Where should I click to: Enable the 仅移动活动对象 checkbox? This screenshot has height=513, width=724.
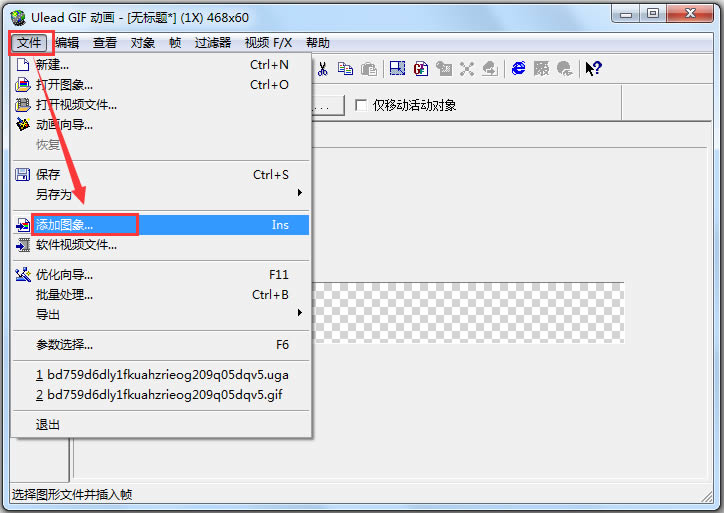tap(361, 105)
